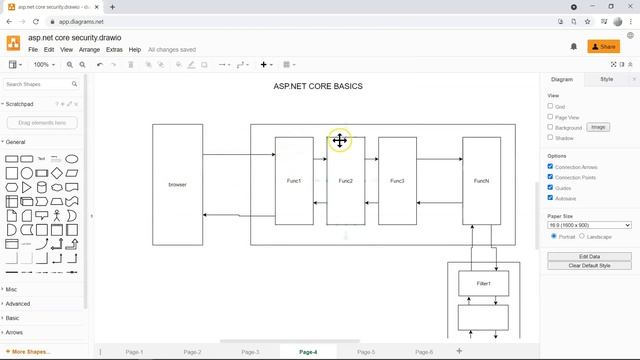
Task: Select the hexagon shape in General
Action: (x=11, y=187)
